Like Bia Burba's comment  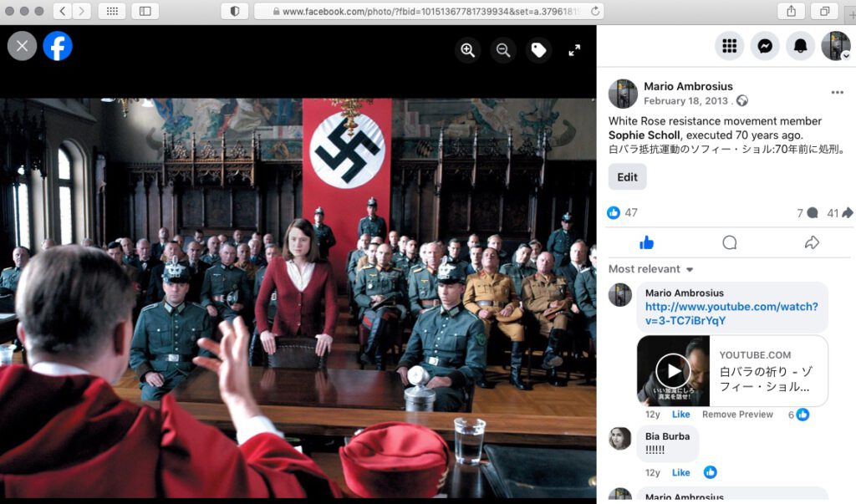[x=680, y=472]
